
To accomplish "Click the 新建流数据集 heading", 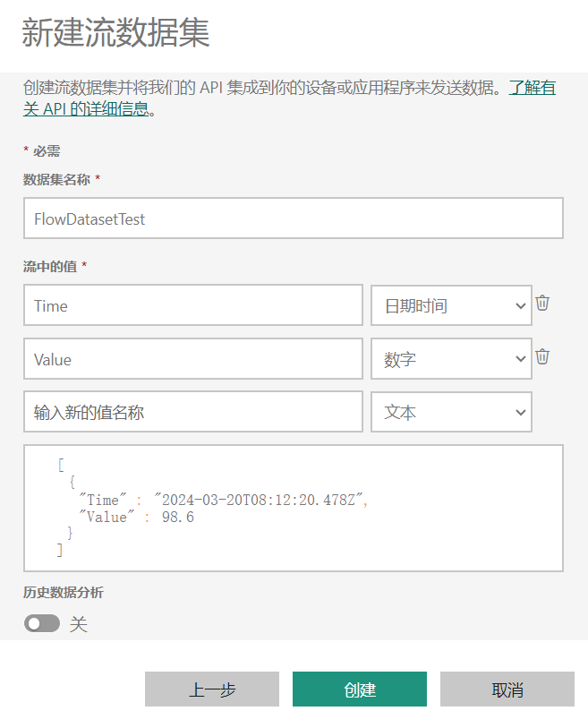I will click(x=115, y=33).
